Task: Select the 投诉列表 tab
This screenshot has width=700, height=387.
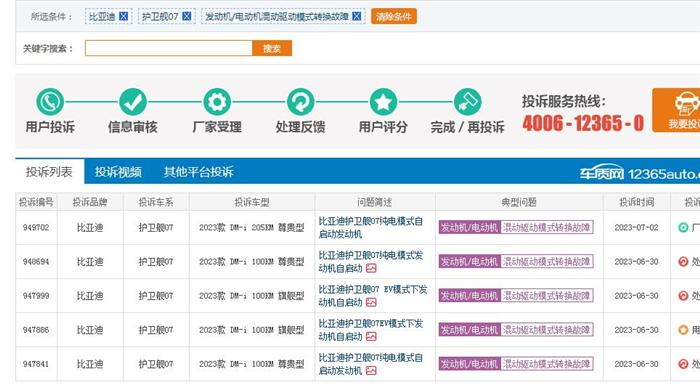Action: pos(50,172)
